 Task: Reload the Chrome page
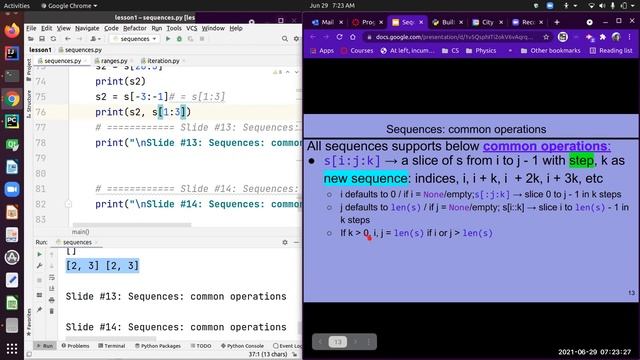point(339,37)
